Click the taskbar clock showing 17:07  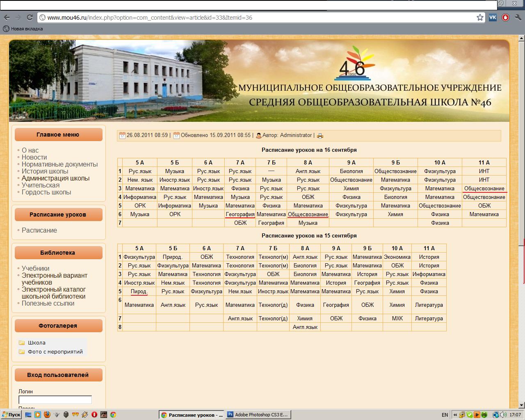click(515, 415)
